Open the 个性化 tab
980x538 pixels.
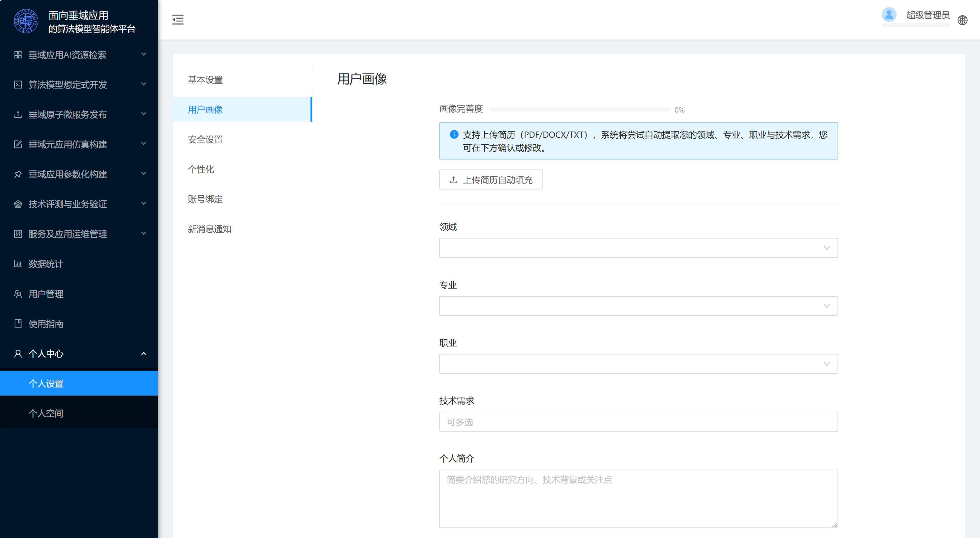tap(242, 169)
